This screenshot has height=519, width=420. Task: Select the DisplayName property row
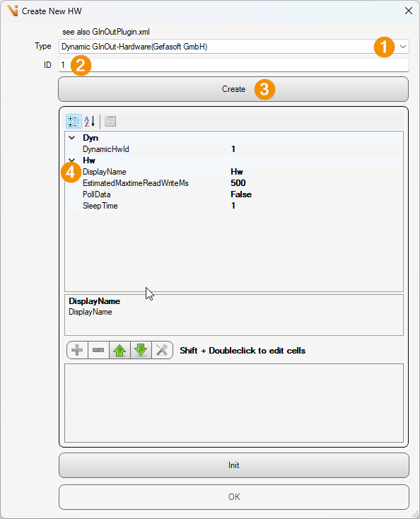coord(234,172)
